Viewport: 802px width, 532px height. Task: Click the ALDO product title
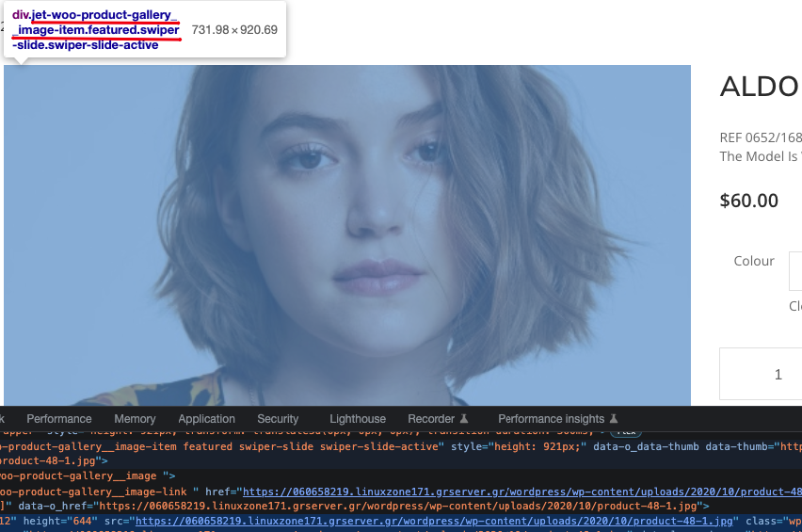tap(760, 87)
